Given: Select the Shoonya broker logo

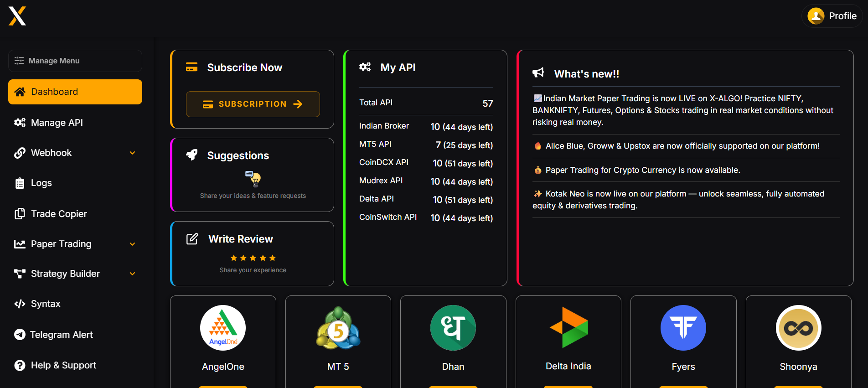Looking at the screenshot, I should click(x=799, y=328).
